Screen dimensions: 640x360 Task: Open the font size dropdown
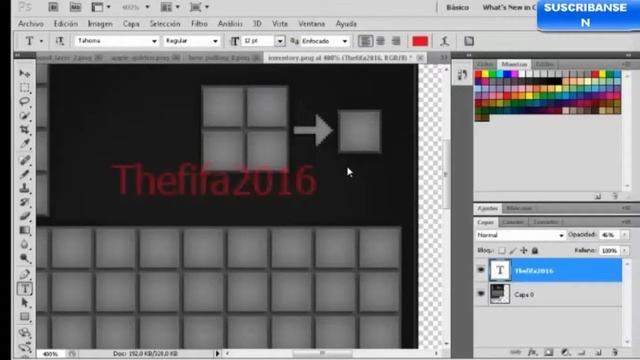280,41
